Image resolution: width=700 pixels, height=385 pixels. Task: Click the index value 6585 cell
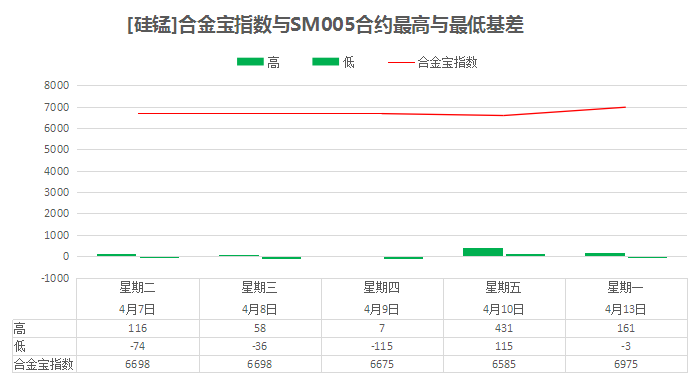click(504, 364)
